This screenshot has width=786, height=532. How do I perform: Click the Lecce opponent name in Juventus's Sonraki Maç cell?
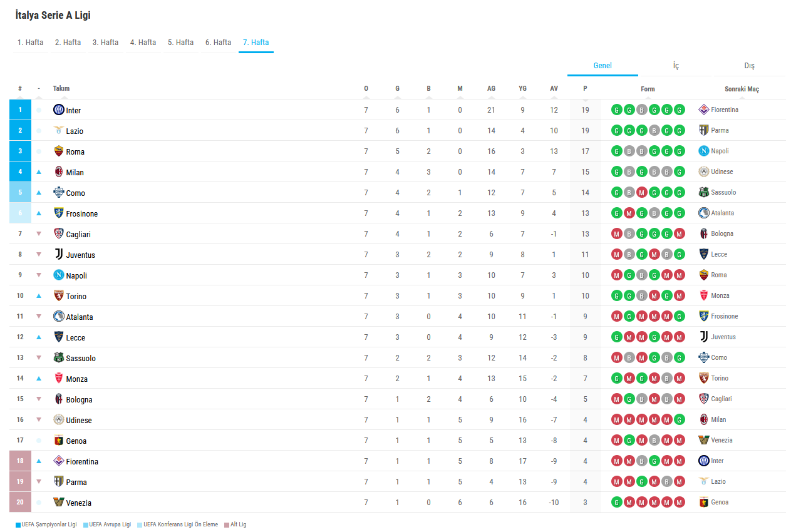pos(719,254)
